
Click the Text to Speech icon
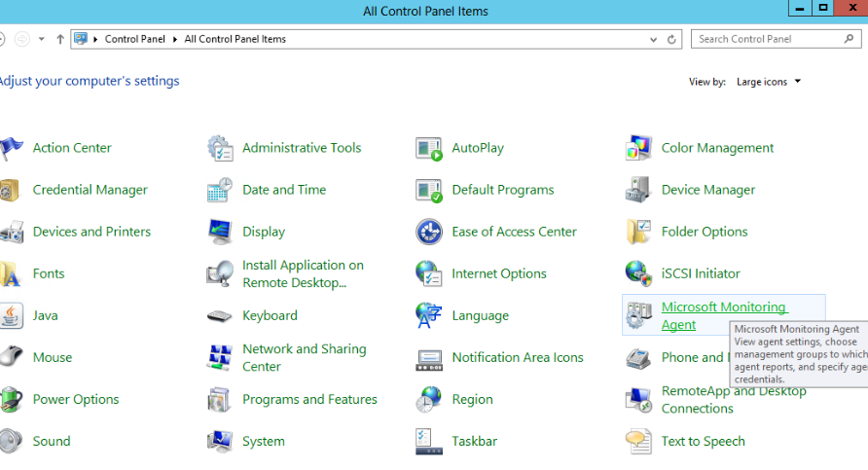(x=638, y=441)
